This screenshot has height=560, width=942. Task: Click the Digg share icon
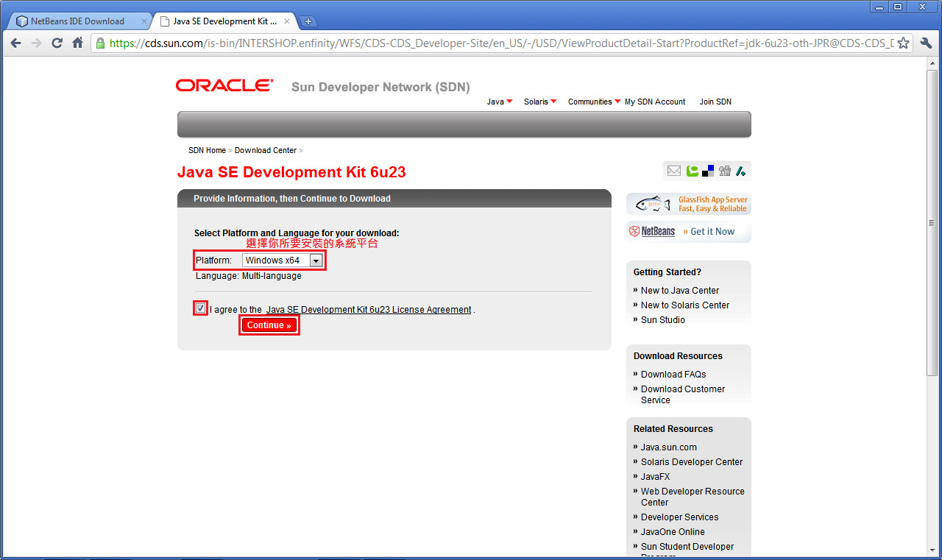coord(725,171)
